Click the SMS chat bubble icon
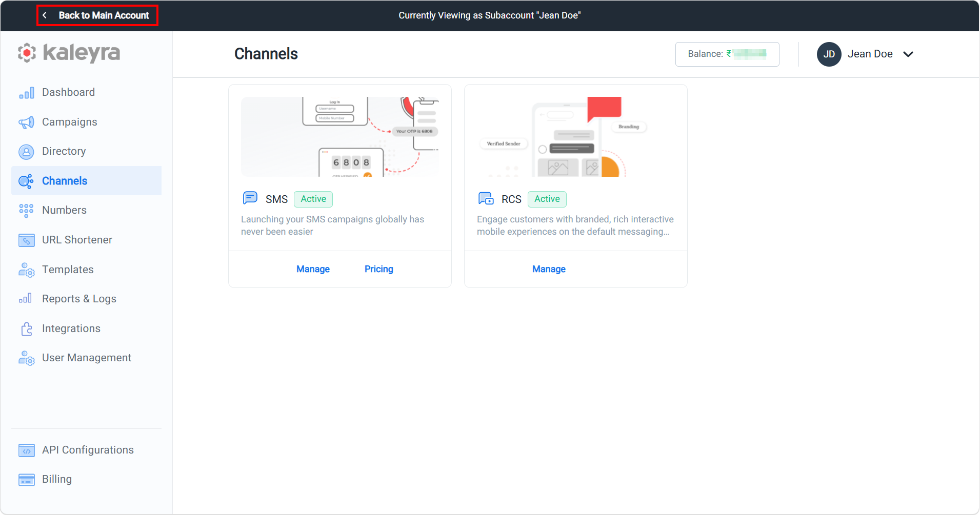Screen dimensions: 980x515 coord(250,198)
